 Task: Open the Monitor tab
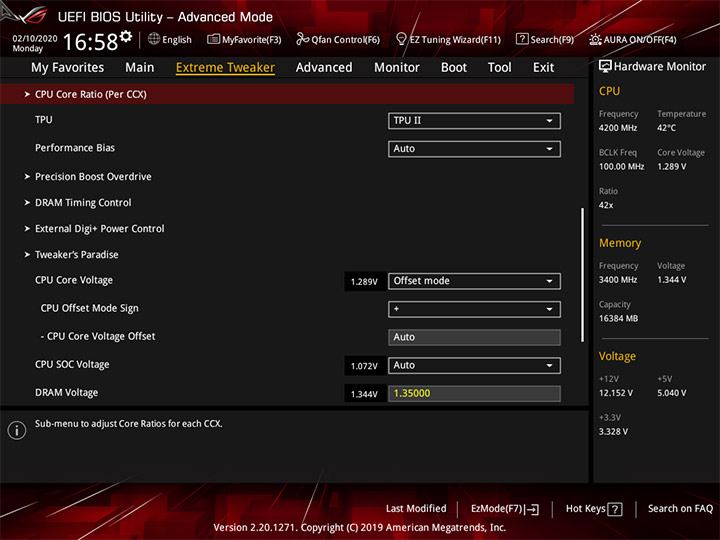(x=397, y=68)
